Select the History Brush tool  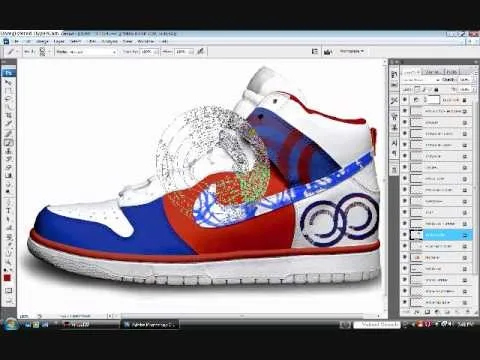click(x=9, y=159)
